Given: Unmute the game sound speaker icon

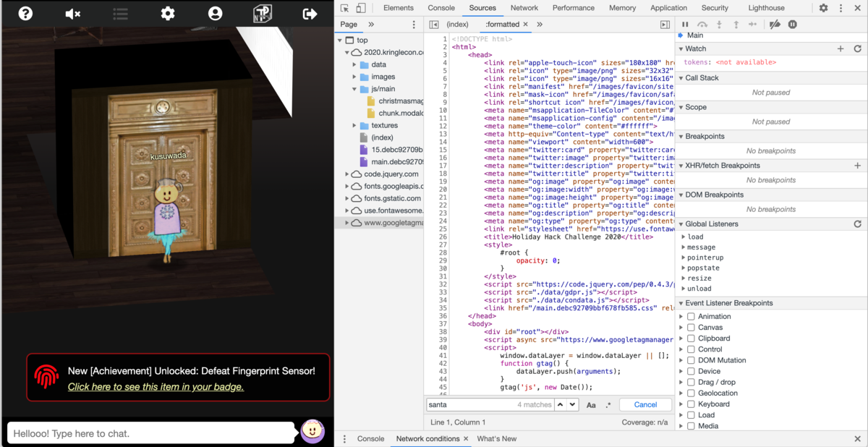Looking at the screenshot, I should (x=72, y=14).
